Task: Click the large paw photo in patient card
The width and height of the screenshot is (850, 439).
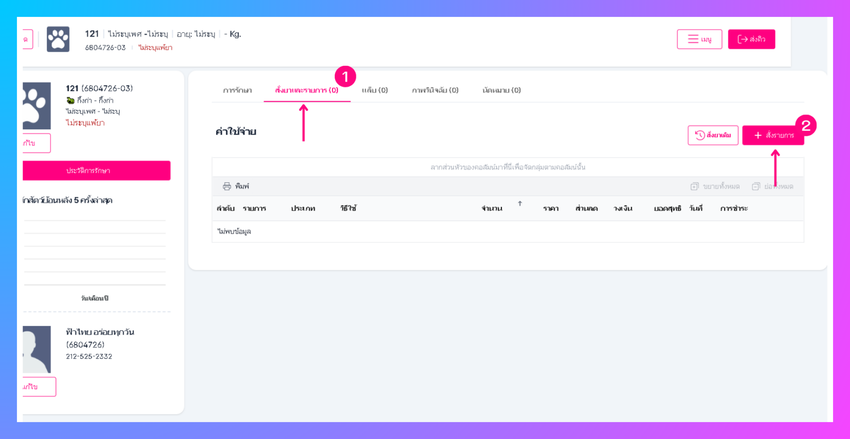Action: click(36, 106)
